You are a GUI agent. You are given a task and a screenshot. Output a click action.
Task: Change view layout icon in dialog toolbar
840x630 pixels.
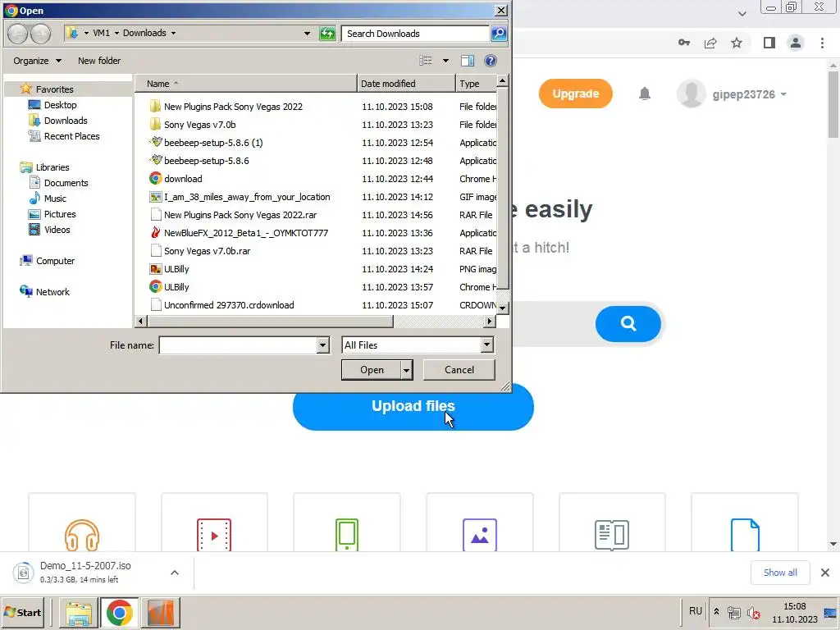[x=426, y=61]
